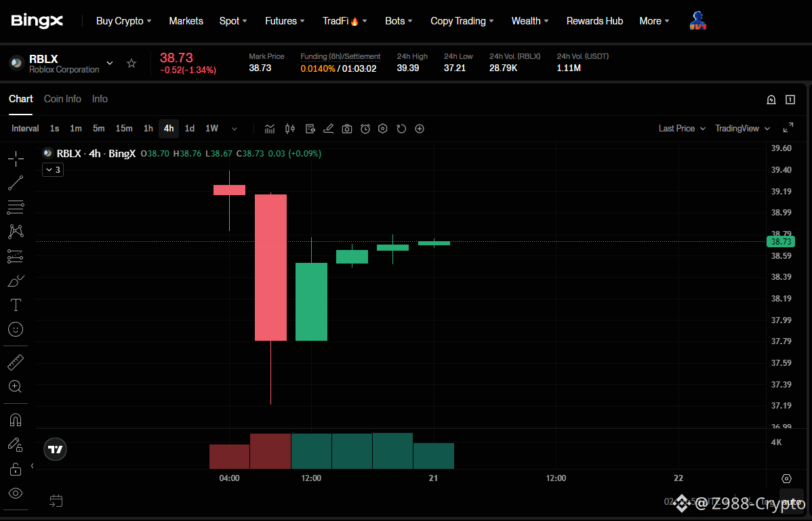812x521 pixels.
Task: Open price scale settings gear icon
Action: 786,478
